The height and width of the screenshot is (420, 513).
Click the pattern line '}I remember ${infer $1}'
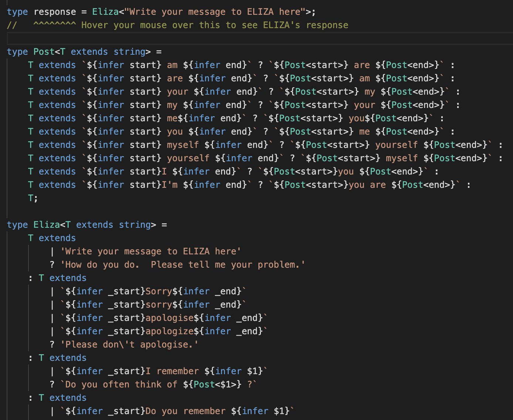tap(159, 371)
